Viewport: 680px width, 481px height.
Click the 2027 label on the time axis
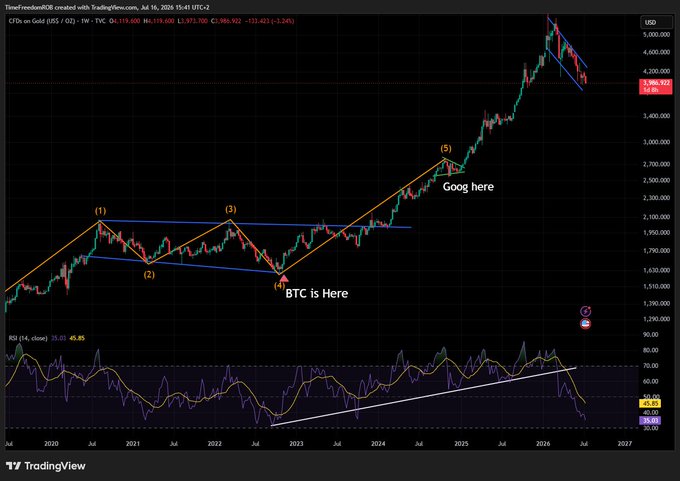[x=624, y=444]
